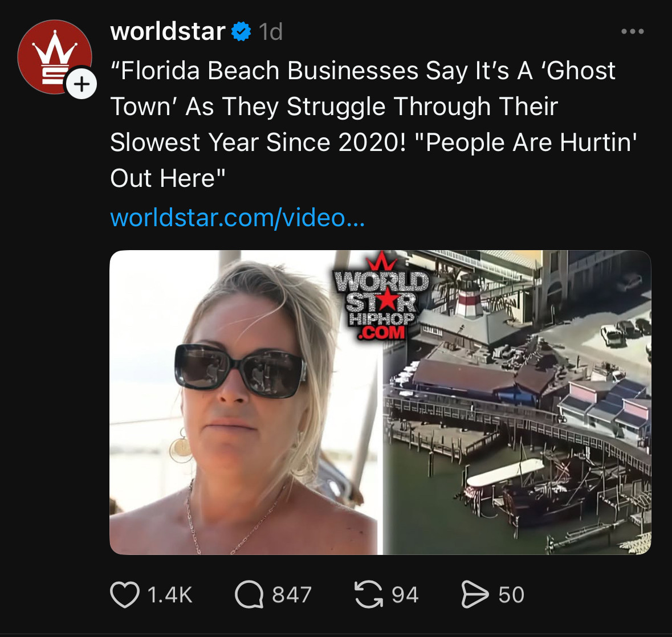Share the post via paper plane icon

click(x=475, y=595)
